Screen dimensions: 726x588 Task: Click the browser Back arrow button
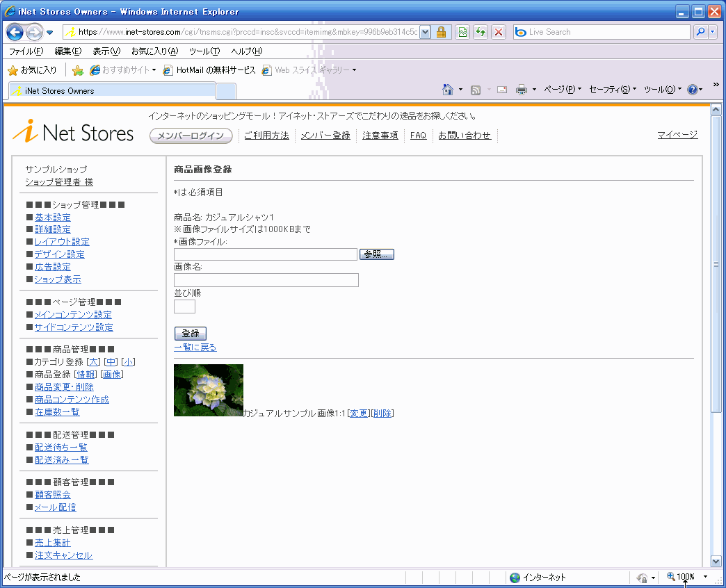(x=15, y=32)
